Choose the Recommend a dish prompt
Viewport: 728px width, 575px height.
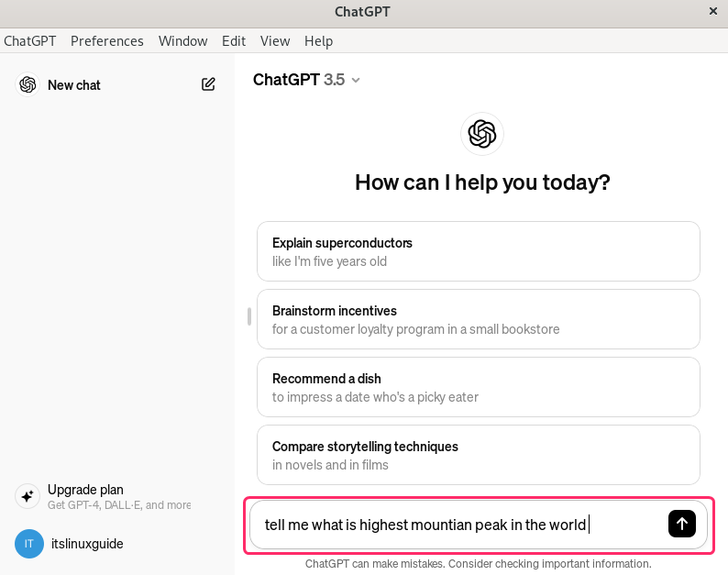pyautogui.click(x=478, y=387)
